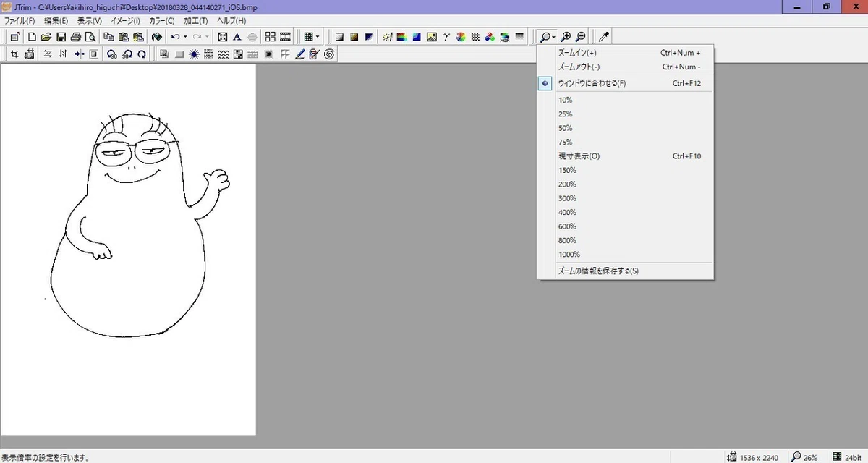
Task: Set zoom to 200%
Action: click(625, 184)
